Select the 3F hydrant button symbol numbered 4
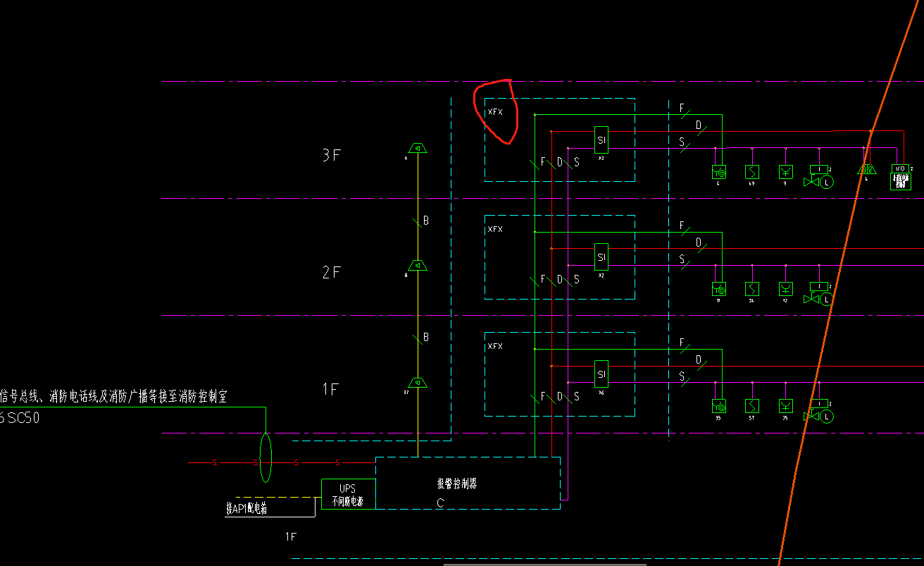The width and height of the screenshot is (924, 566). (x=719, y=171)
